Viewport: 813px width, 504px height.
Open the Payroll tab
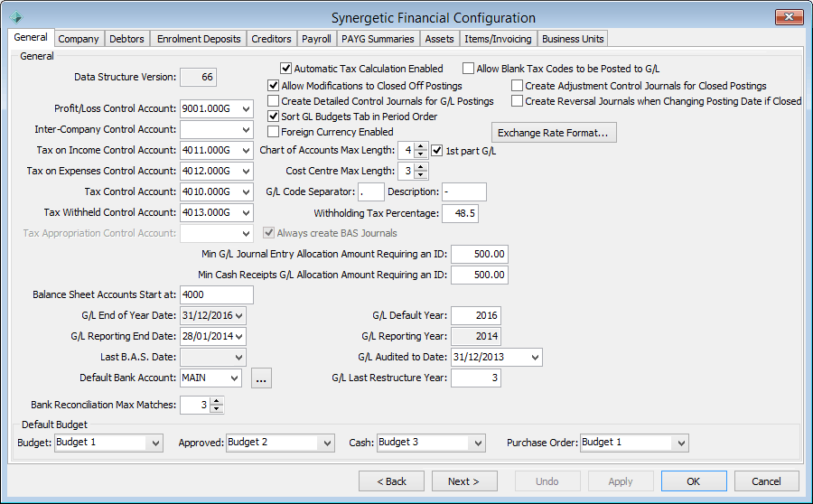pyautogui.click(x=316, y=39)
